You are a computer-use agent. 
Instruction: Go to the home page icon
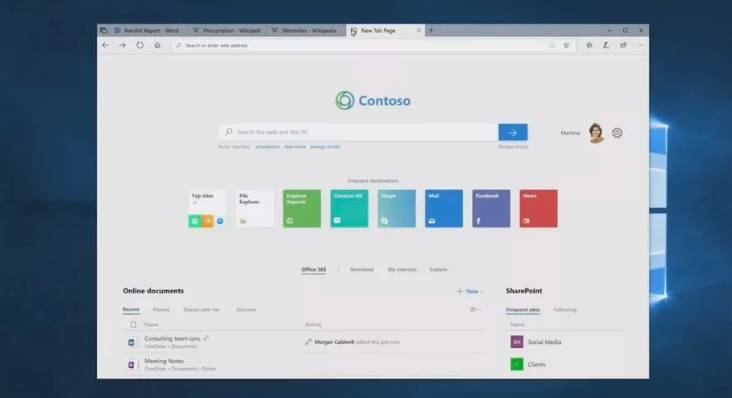tap(157, 45)
